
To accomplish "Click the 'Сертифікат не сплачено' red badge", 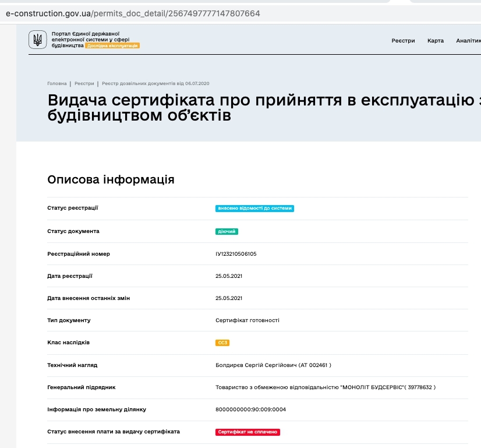I will 247,432.
